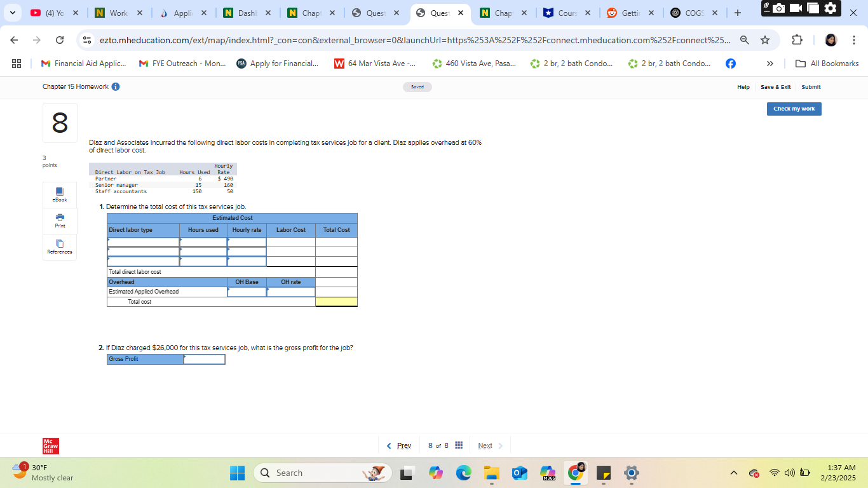Screen dimensions: 868x488
Task: Click first row Hourly rate input cell
Action: tap(247, 242)
